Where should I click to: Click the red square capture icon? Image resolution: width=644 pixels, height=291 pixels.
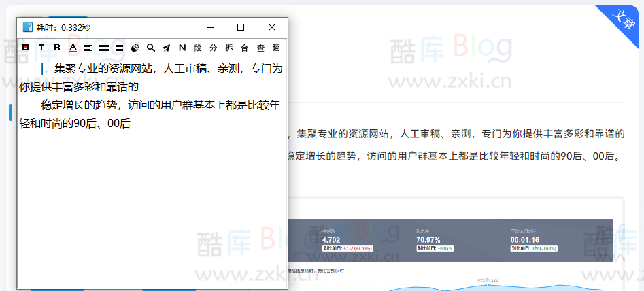coord(25,48)
